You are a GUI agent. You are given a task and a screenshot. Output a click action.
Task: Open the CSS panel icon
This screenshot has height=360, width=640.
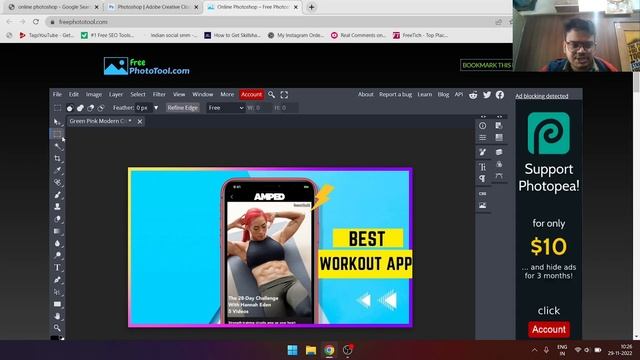point(482,193)
